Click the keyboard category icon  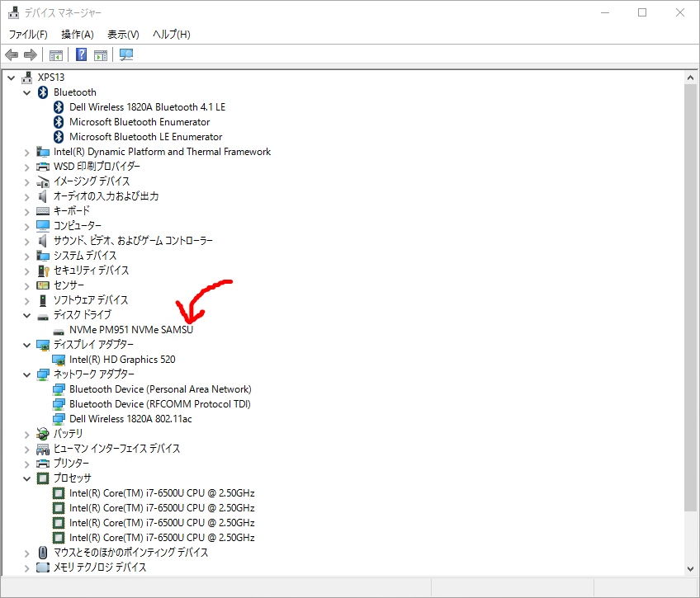pyautogui.click(x=43, y=211)
